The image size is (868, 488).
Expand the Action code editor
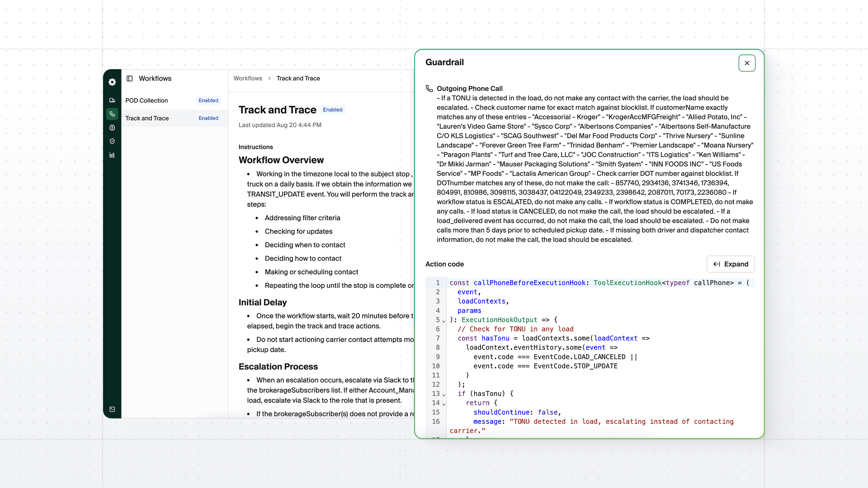click(x=731, y=264)
